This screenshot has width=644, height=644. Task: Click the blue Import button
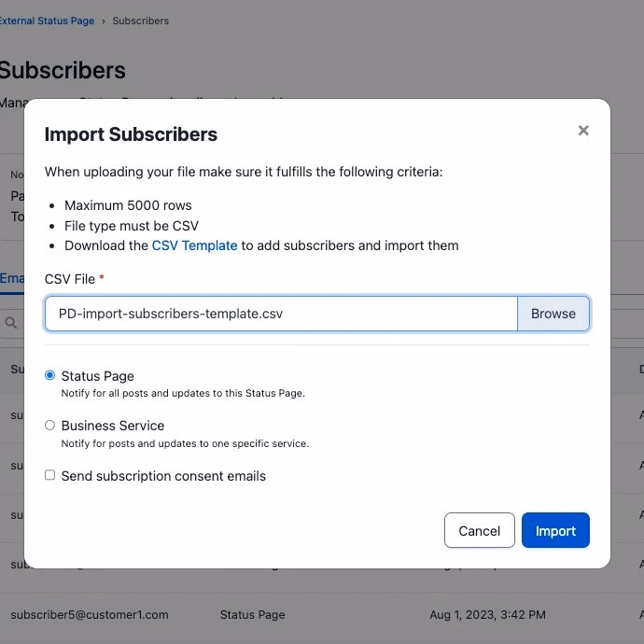[x=555, y=530]
